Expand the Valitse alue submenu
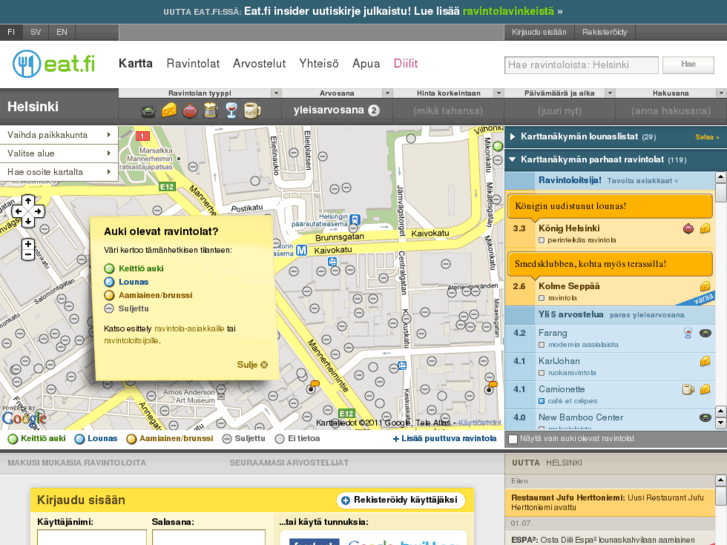Image resolution: width=727 pixels, height=545 pixels. coord(59,154)
